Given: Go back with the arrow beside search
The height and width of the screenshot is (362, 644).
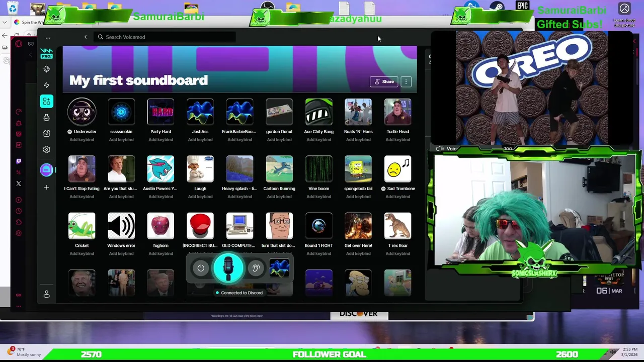Looking at the screenshot, I should [86, 37].
